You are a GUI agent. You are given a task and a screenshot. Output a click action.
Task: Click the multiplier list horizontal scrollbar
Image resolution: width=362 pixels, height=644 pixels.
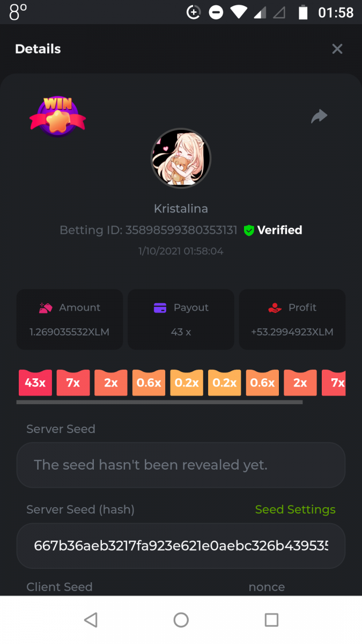pyautogui.click(x=159, y=401)
